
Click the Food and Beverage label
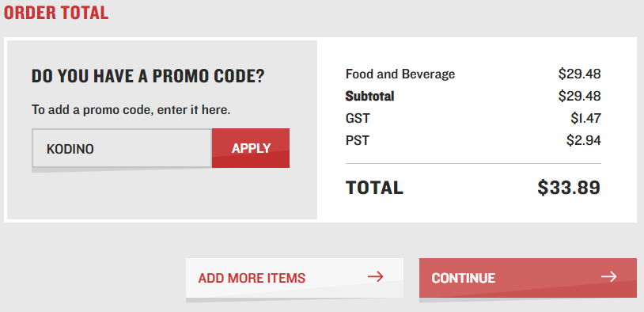400,74
